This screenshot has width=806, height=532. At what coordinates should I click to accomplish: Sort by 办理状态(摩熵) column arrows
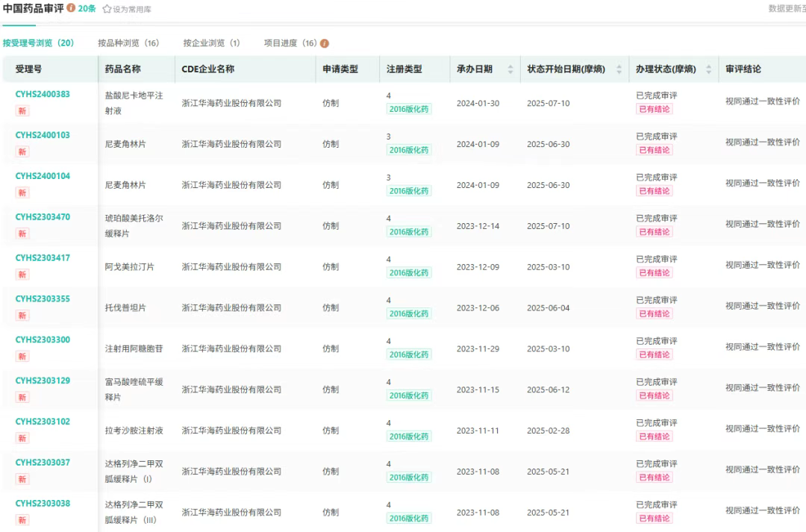(708, 69)
